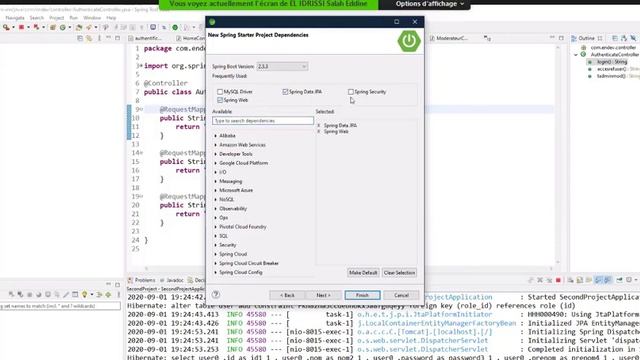Uncheck the Spring Web checkbox

(x=220, y=100)
